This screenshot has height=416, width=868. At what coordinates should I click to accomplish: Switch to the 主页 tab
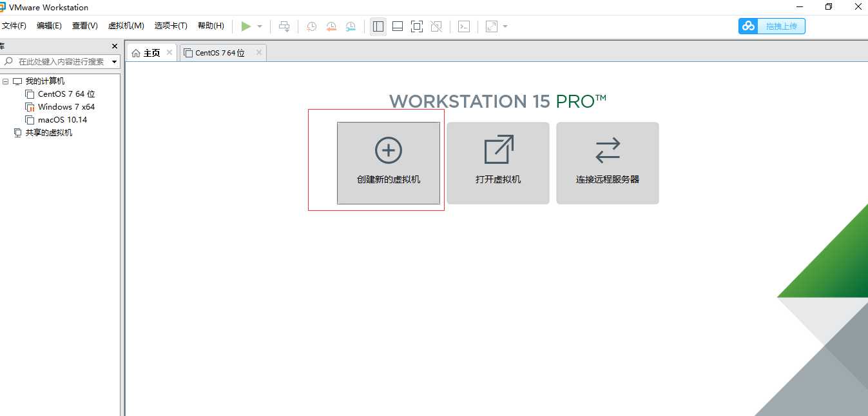tap(151, 53)
